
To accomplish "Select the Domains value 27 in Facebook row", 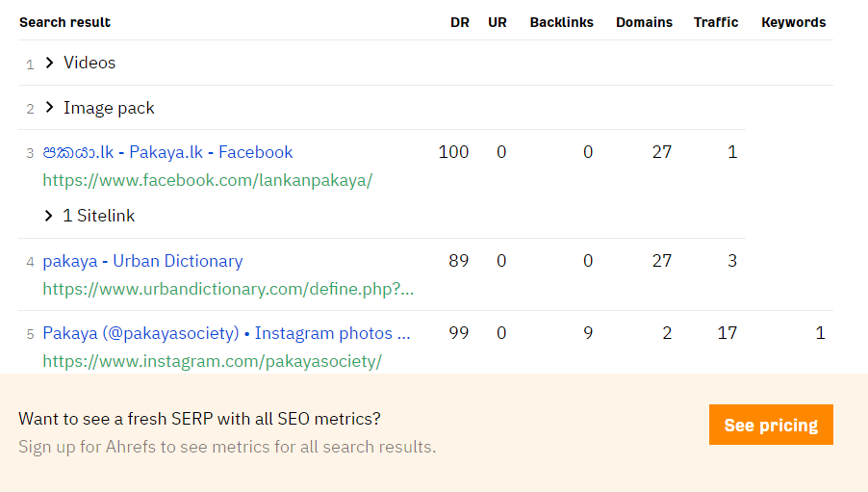I will point(661,152).
